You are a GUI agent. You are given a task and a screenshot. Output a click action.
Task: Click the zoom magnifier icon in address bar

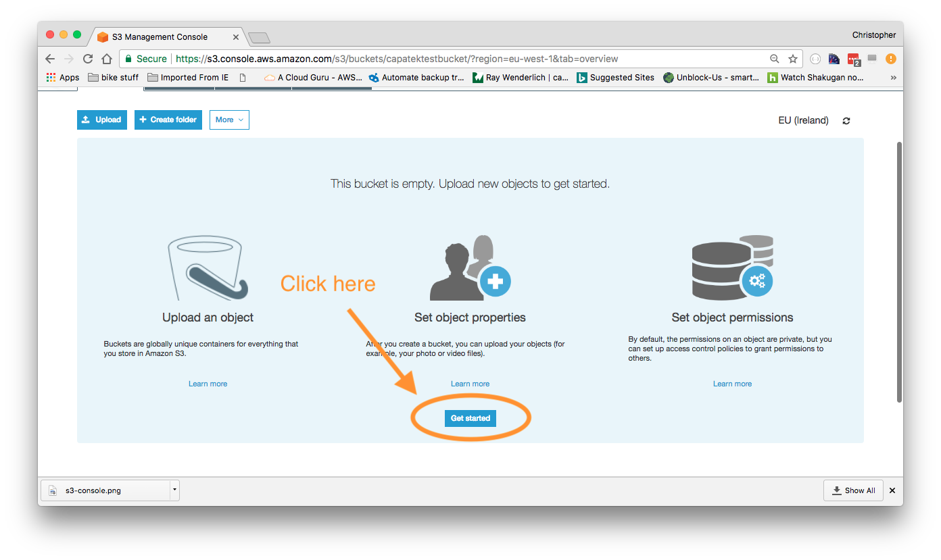(x=775, y=59)
